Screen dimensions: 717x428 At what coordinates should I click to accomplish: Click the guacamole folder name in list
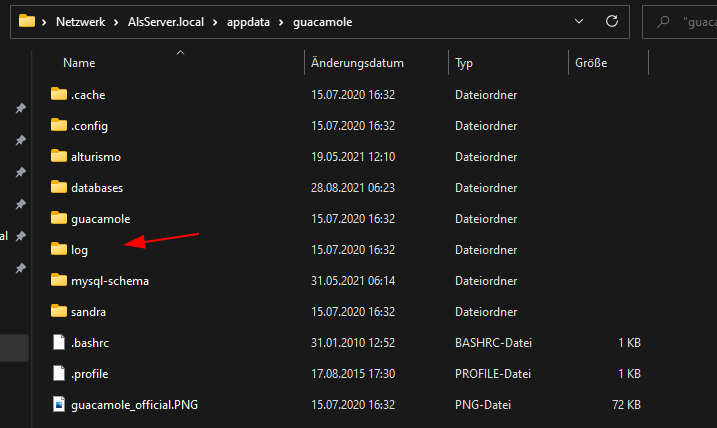(101, 219)
